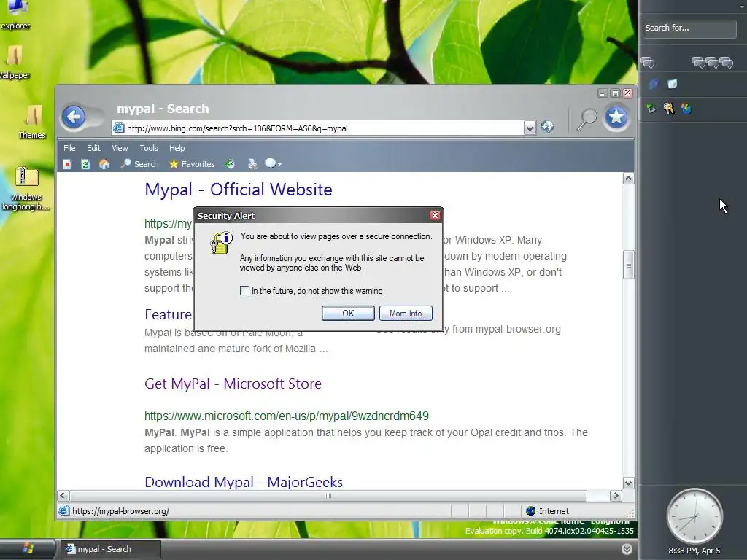747x560 pixels.
Task: Open the 'Get MyPal - Microsoft Store' link
Action: click(233, 384)
